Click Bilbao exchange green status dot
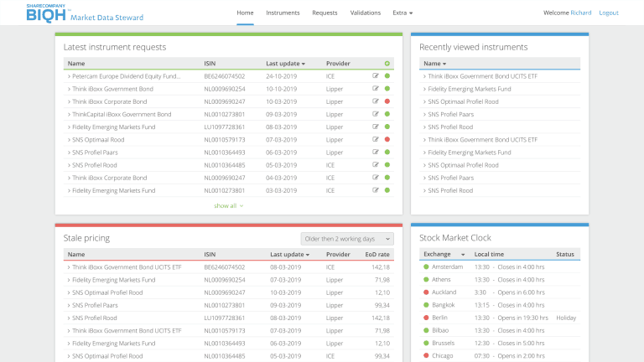The height and width of the screenshot is (362, 644). 426,330
